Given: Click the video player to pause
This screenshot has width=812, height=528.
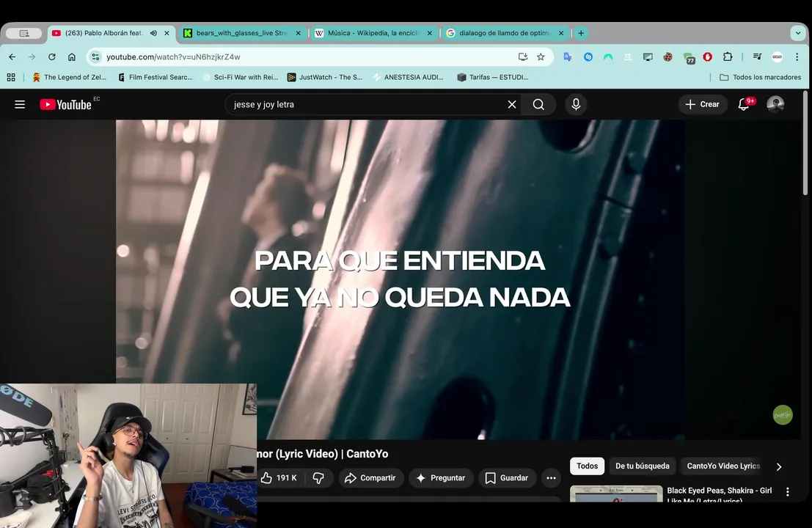Looking at the screenshot, I should tap(400, 279).
